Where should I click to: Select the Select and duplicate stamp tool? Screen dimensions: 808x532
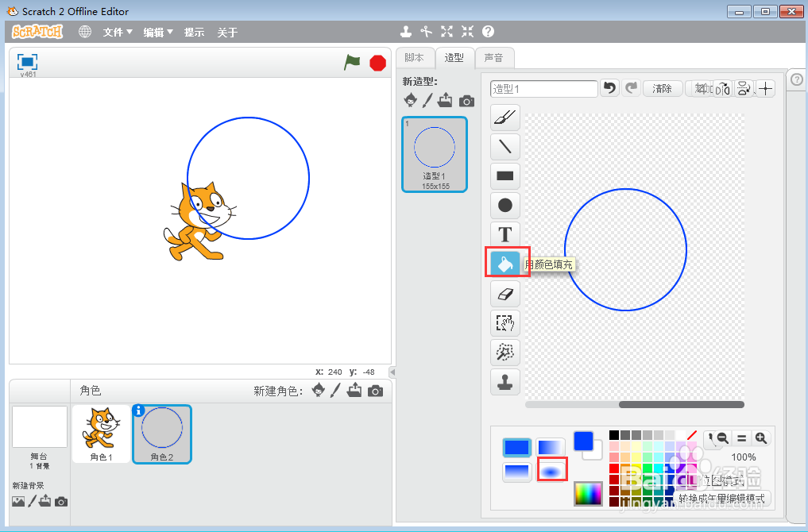505,382
